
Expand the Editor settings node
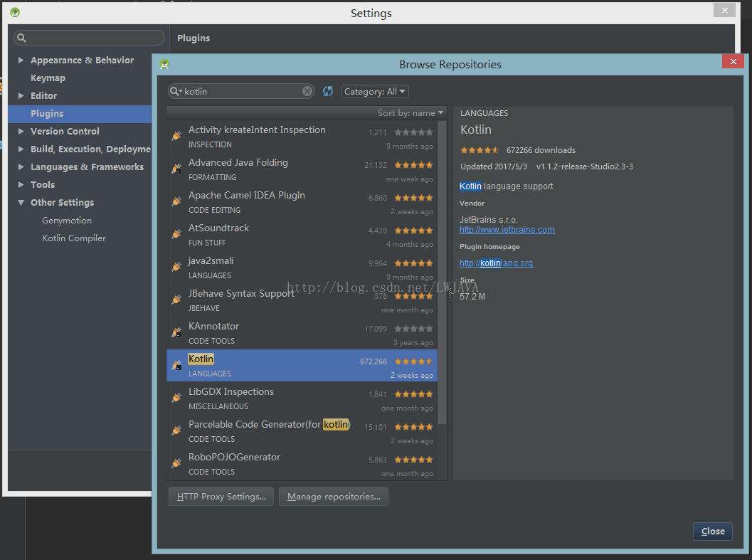(x=21, y=95)
